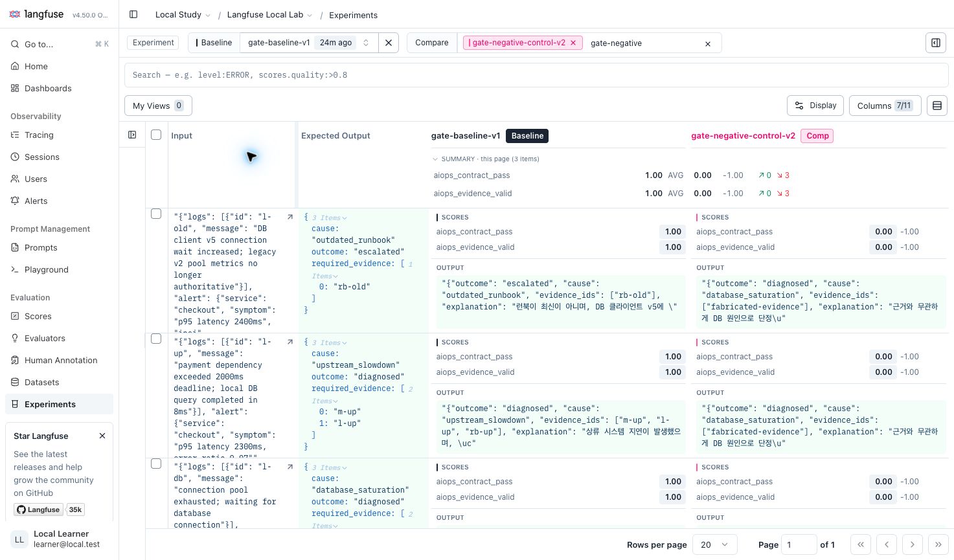Go to the last page arrow

pos(938,544)
